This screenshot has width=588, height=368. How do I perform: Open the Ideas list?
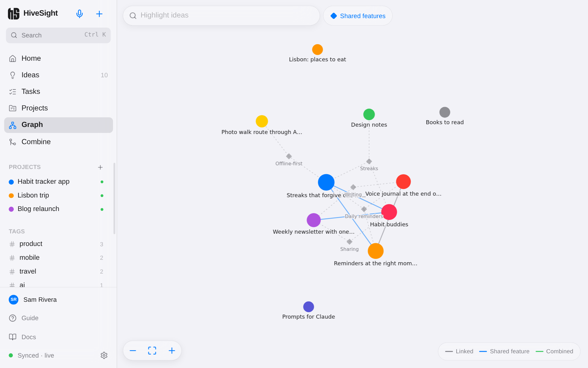tap(58, 75)
